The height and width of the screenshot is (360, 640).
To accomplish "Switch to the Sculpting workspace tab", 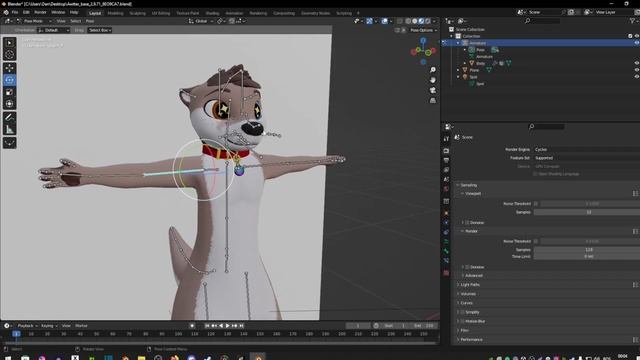I will pos(138,13).
